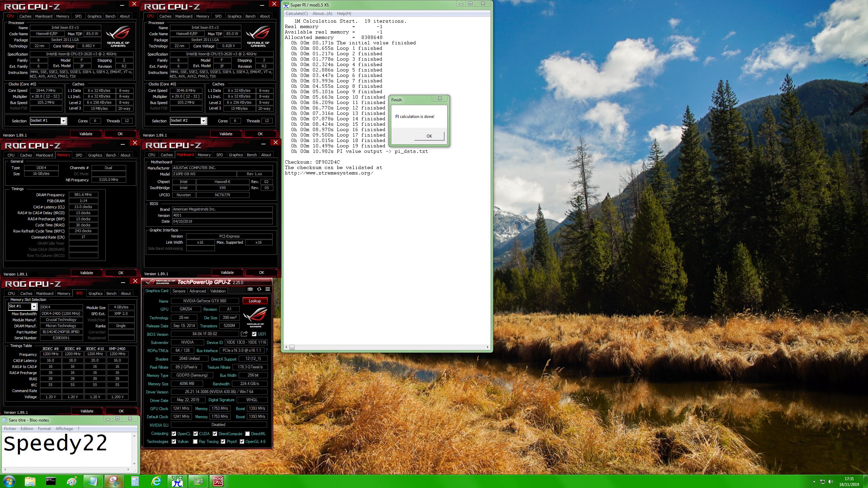Open the Caches tab in the Socket #1 CPU-Z window

tap(25, 16)
